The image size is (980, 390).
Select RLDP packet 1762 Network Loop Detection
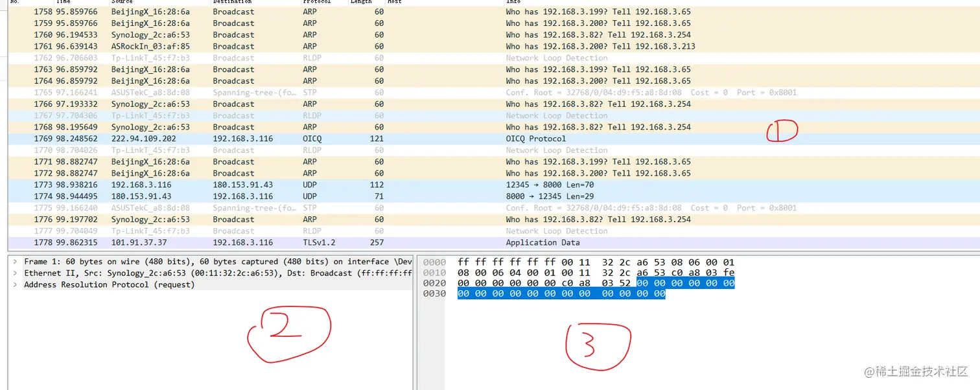click(x=493, y=58)
